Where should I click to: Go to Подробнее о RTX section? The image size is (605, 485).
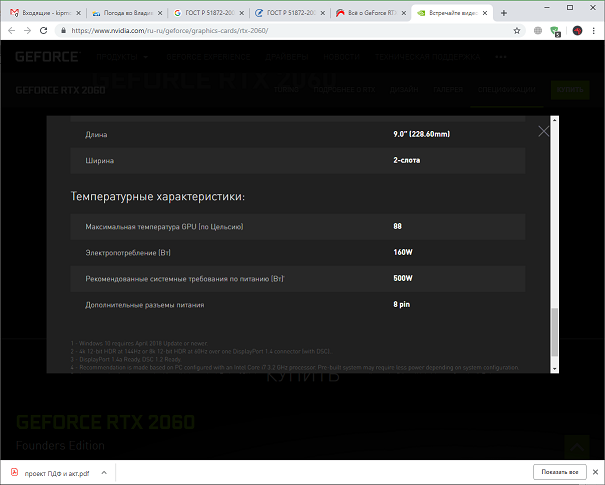[x=344, y=90]
